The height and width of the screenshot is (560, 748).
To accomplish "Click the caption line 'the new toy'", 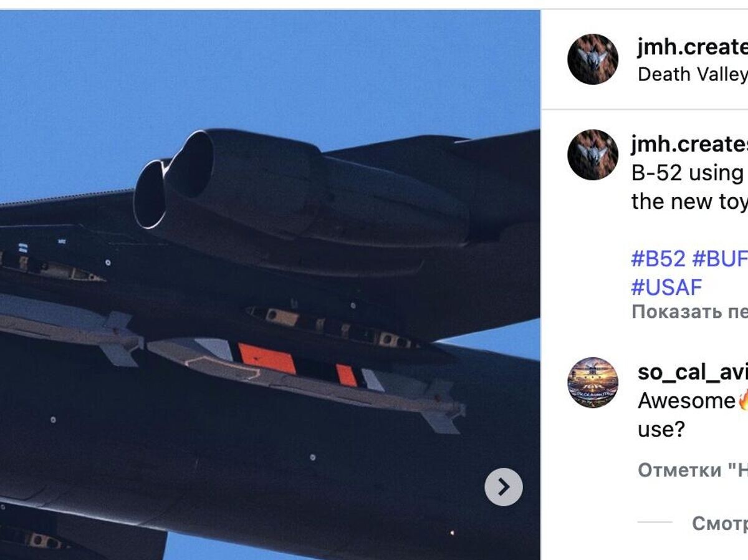I will click(689, 201).
